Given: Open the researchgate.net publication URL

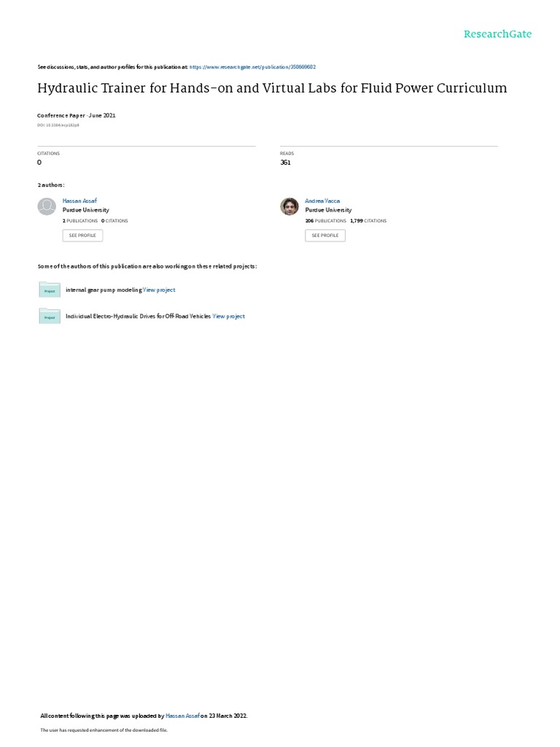Looking at the screenshot, I should pyautogui.click(x=252, y=67).
